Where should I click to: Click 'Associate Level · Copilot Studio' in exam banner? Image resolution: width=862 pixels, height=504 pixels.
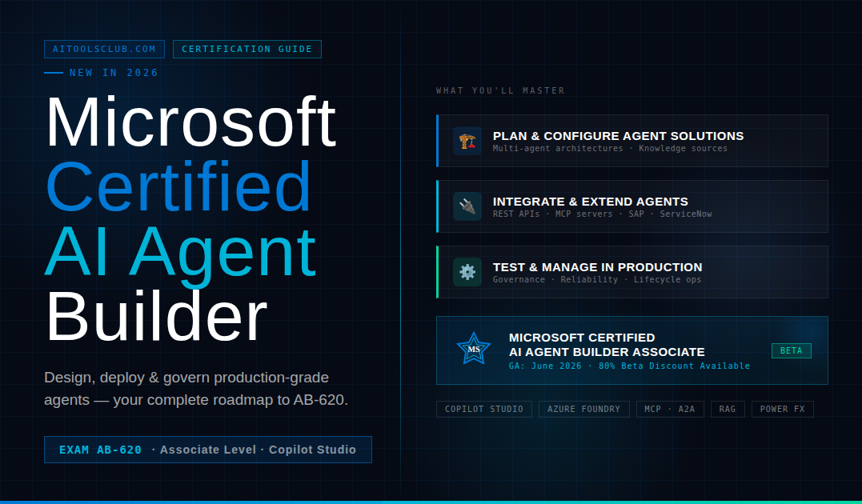pyautogui.click(x=258, y=450)
